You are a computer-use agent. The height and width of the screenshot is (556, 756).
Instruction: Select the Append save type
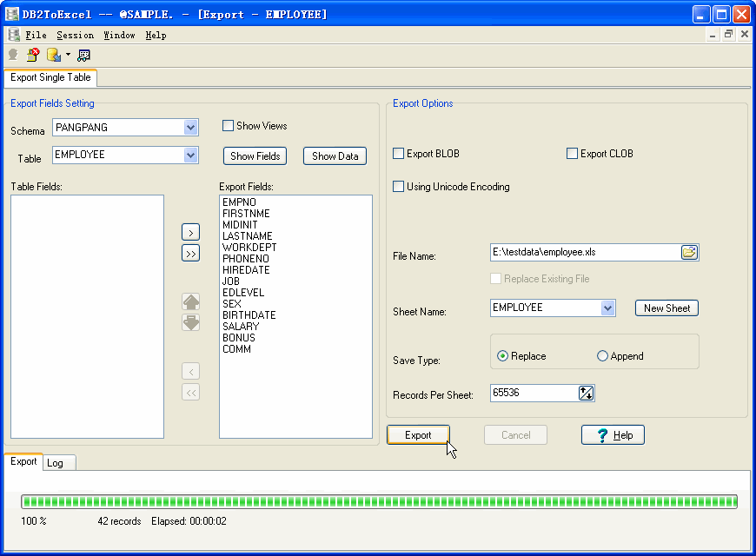coord(602,356)
